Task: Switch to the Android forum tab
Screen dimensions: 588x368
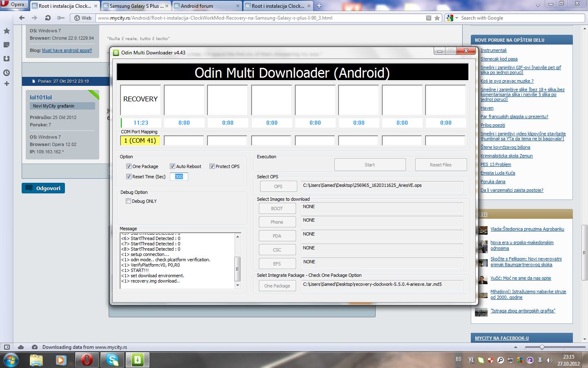Action: 207,6
